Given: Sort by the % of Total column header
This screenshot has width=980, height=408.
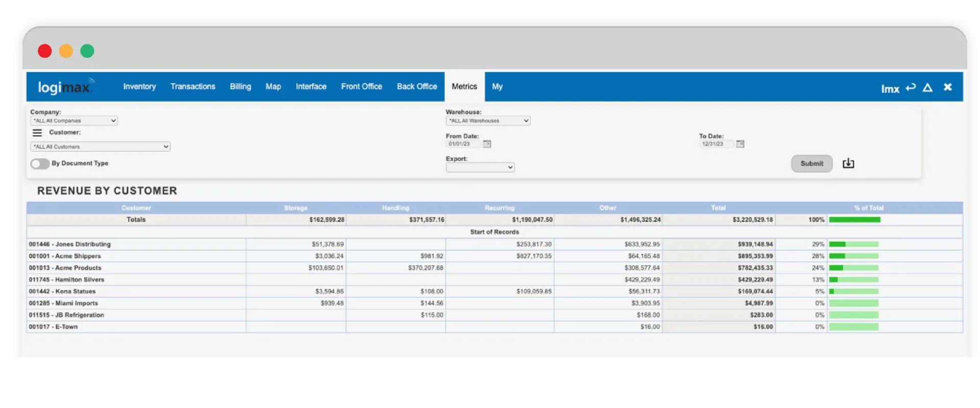Looking at the screenshot, I should (x=869, y=208).
